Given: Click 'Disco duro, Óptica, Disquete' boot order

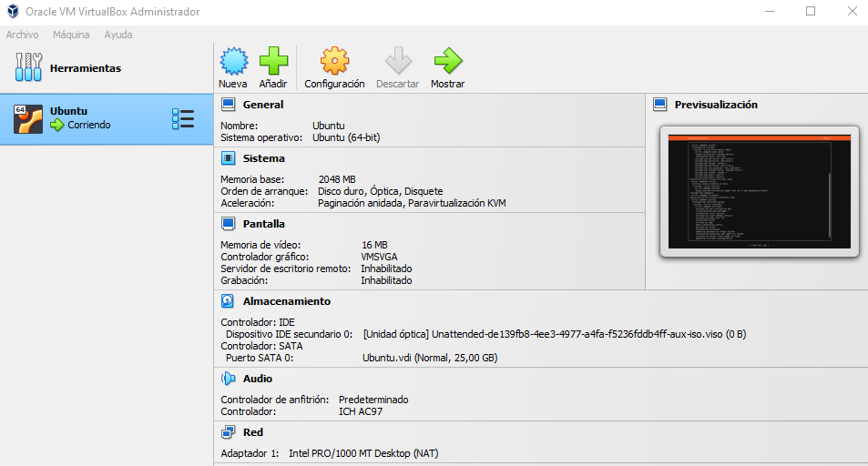Looking at the screenshot, I should pos(381,191).
